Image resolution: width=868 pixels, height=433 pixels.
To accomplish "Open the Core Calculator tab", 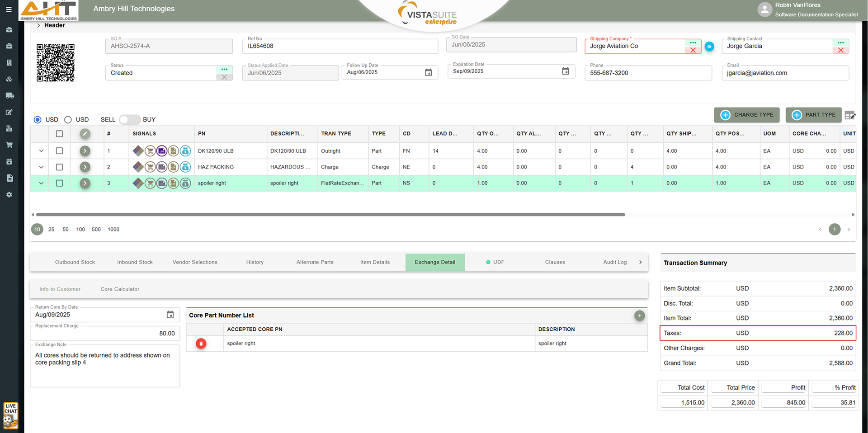I will 120,289.
